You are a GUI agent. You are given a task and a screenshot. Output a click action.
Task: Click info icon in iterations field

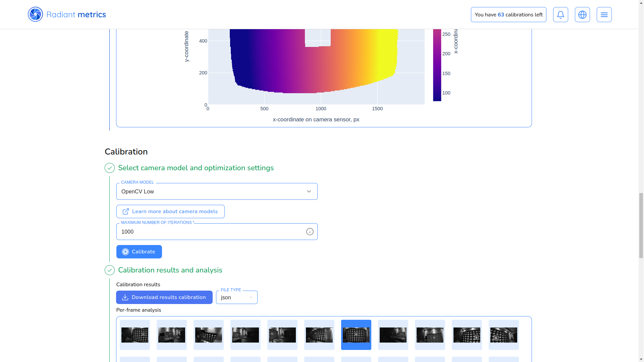tap(310, 232)
